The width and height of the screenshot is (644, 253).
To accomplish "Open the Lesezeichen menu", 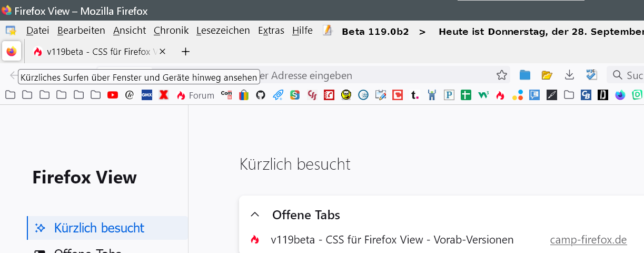I will click(223, 31).
